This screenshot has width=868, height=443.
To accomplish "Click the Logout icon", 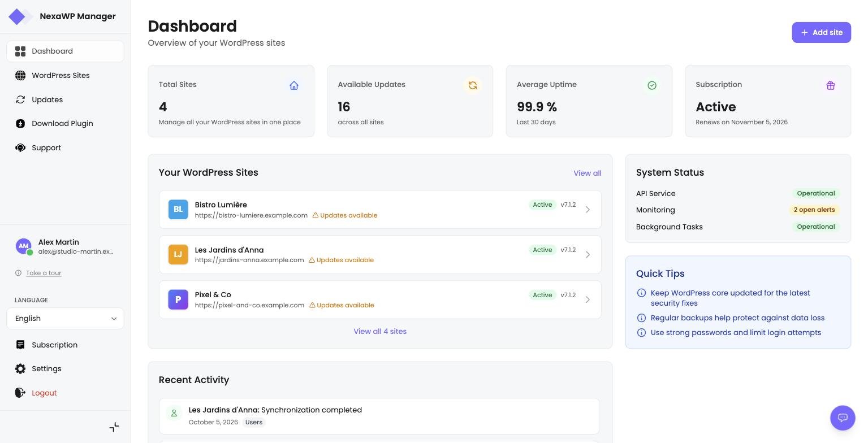I will (20, 393).
